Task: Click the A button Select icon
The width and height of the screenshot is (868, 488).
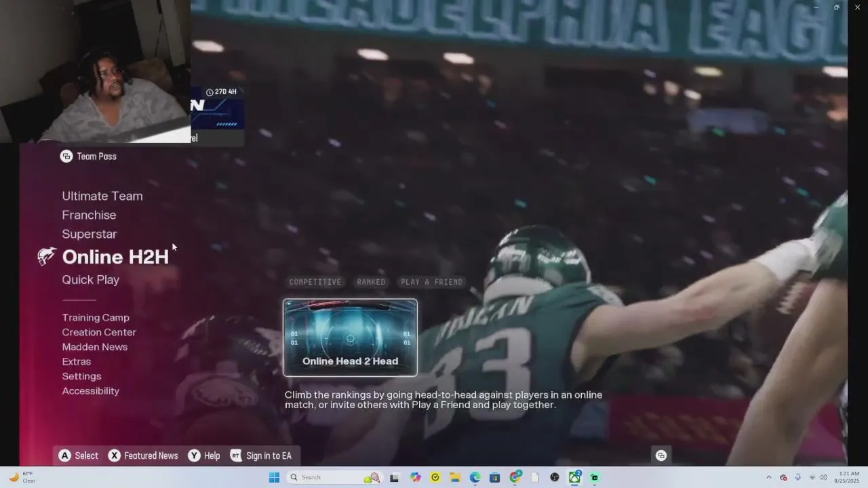Action: point(65,455)
